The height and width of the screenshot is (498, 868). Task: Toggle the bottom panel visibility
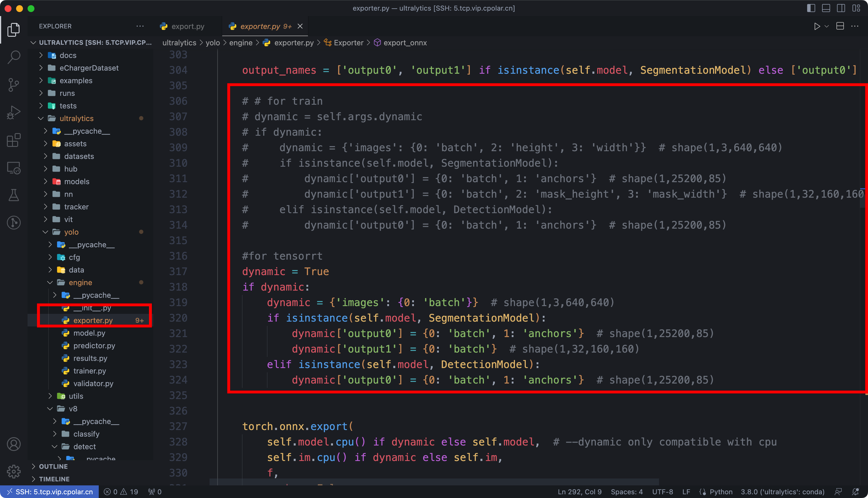826,8
